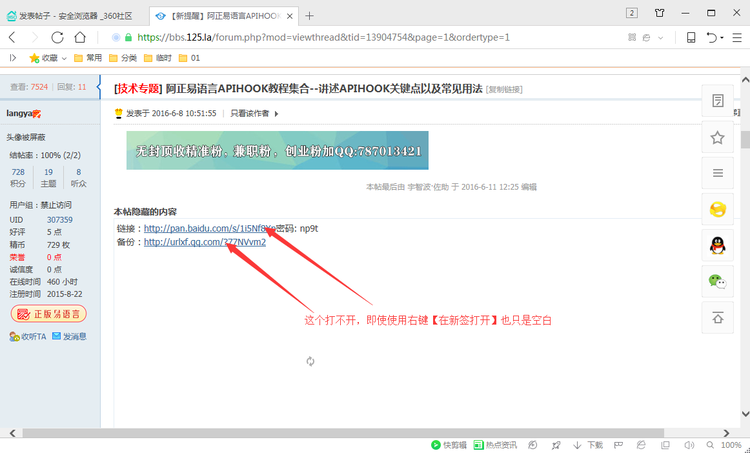The width and height of the screenshot is (750, 453).
Task: Click the horizontal scrollbar right arrow
Action: (x=726, y=433)
